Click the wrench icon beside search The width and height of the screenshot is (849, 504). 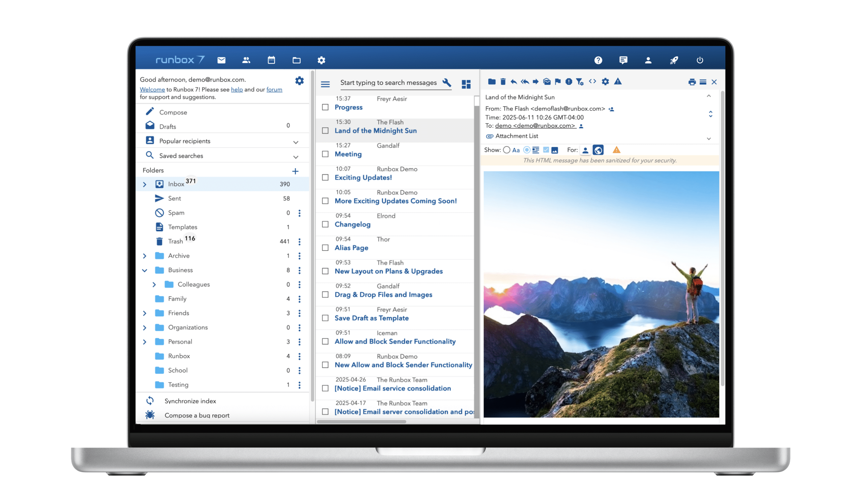pos(447,83)
